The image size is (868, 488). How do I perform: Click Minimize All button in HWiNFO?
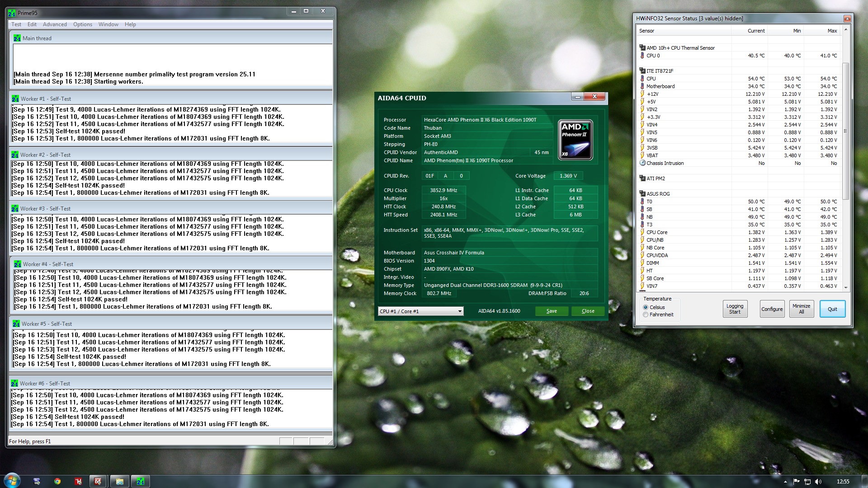801,309
